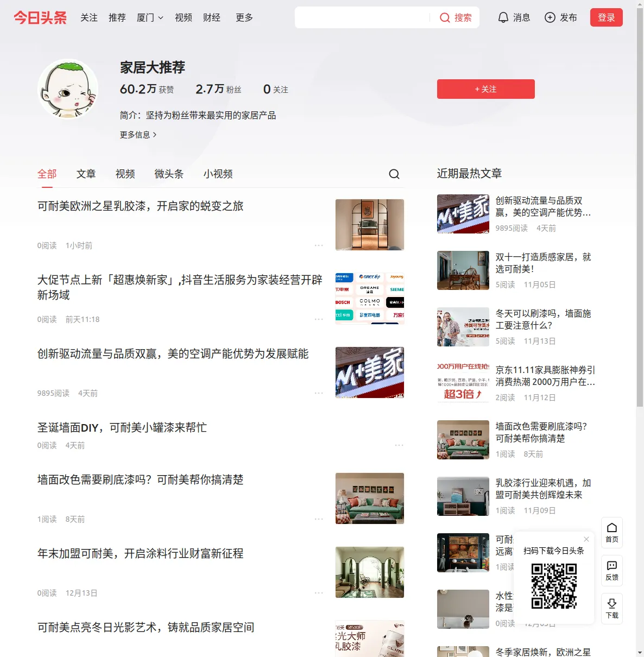The width and height of the screenshot is (644, 657).
Task: Select the 全部 tab
Action: (x=47, y=174)
